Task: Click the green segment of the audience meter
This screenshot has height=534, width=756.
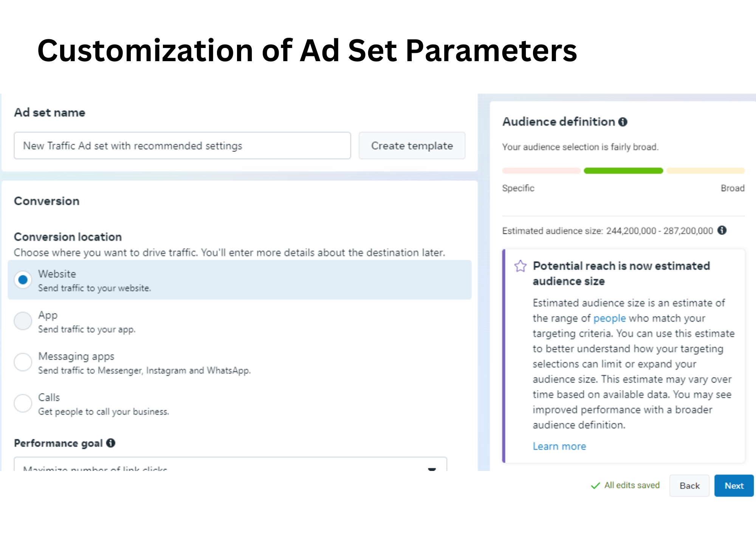Action: (x=623, y=171)
